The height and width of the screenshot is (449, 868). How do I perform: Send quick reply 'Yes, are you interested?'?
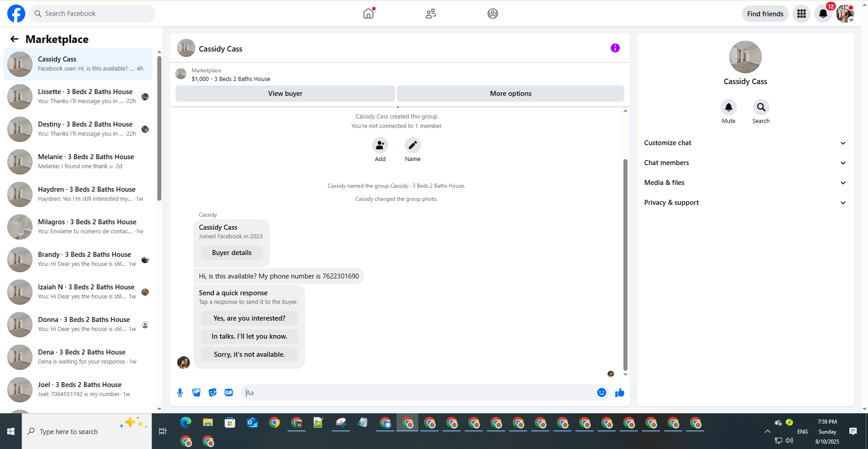(x=250, y=318)
